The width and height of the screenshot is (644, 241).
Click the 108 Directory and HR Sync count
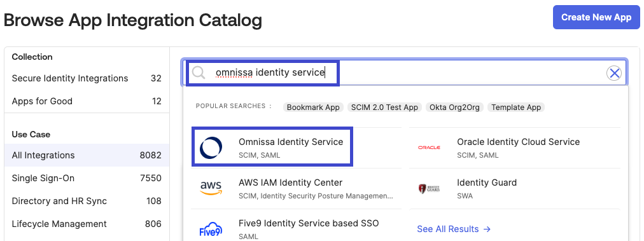pyautogui.click(x=153, y=201)
